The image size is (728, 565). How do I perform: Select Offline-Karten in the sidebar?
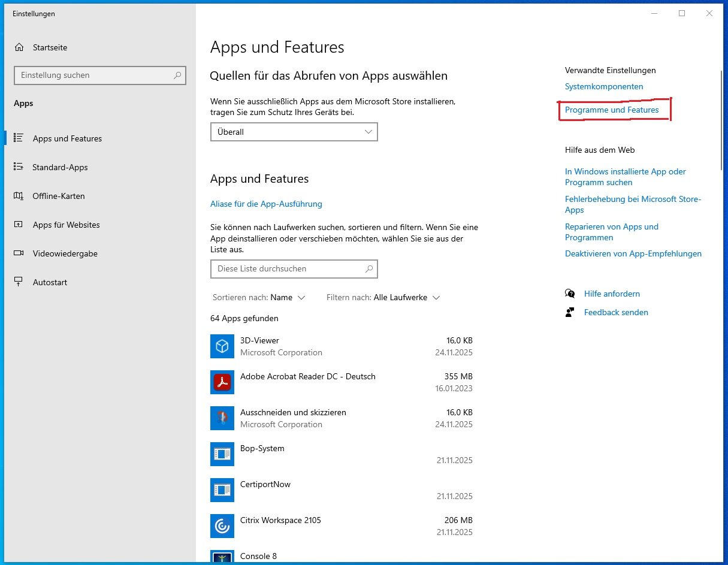tap(59, 196)
